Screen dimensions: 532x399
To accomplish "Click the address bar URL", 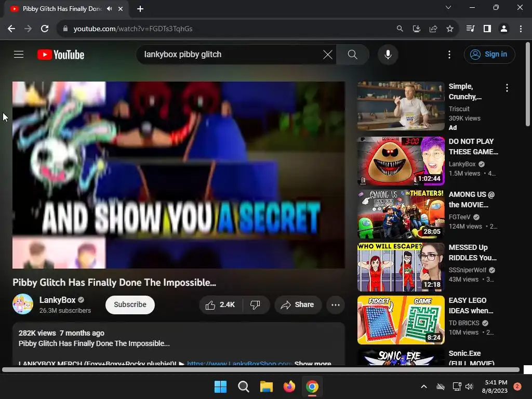I will point(133,29).
